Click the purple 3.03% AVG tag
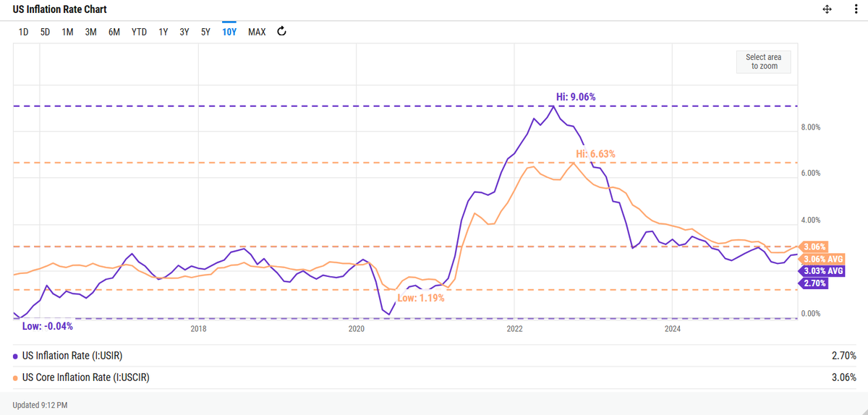This screenshot has height=415, width=868. tap(822, 271)
